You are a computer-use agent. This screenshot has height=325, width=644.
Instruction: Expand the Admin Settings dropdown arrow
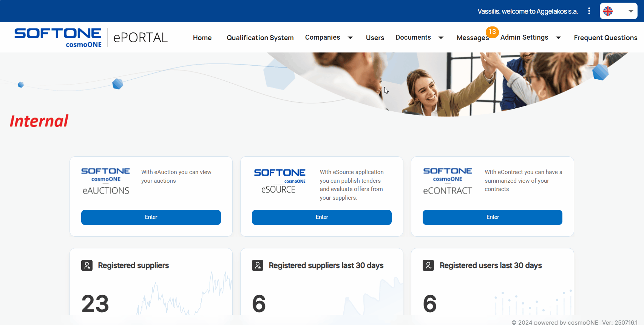click(x=558, y=38)
